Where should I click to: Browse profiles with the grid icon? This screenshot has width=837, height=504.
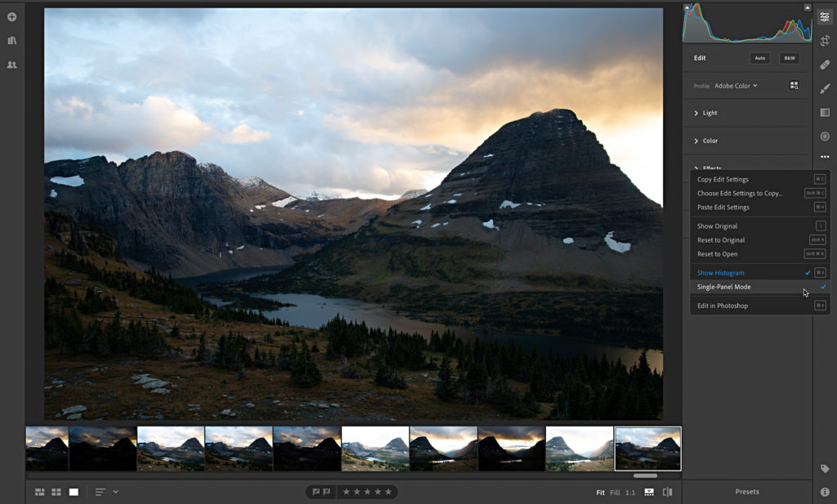(794, 85)
